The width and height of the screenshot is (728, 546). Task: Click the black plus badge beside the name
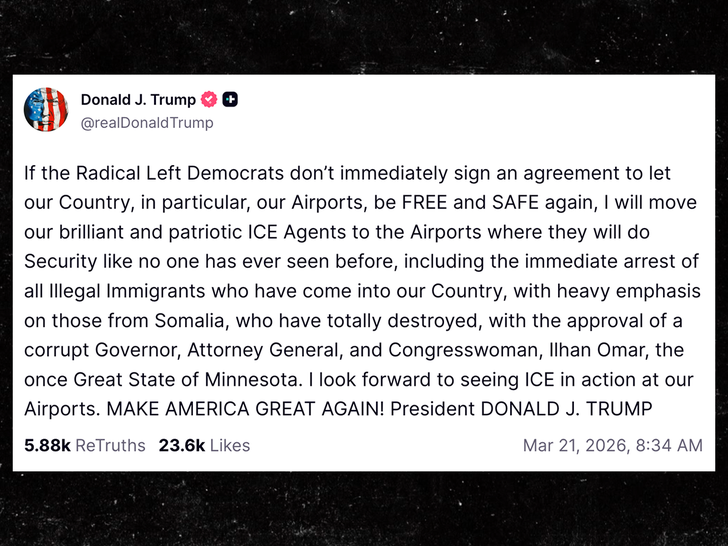(x=230, y=100)
